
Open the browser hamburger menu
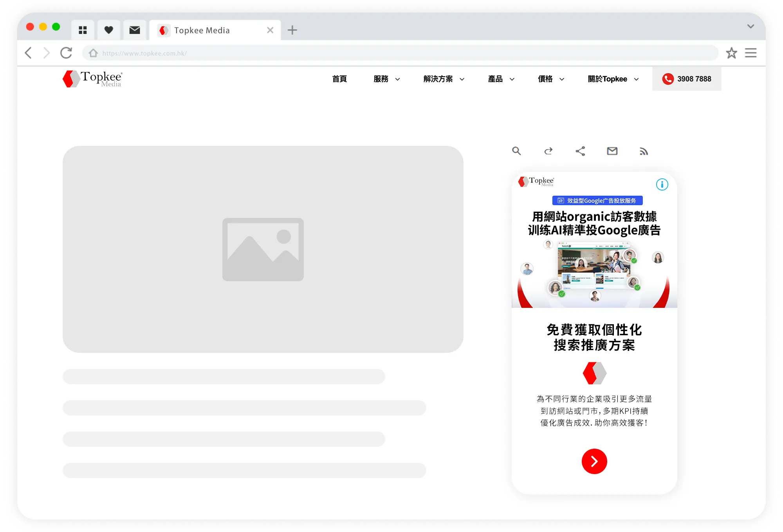(x=751, y=53)
